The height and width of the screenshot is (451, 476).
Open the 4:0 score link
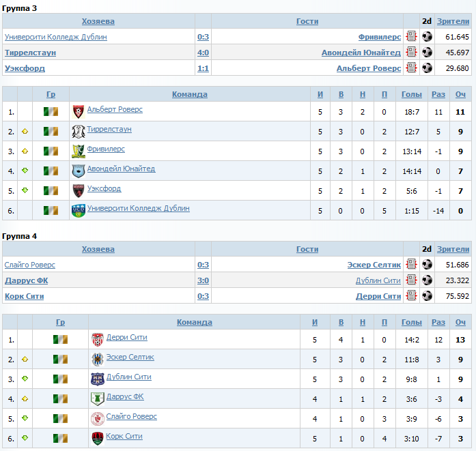tap(203, 53)
